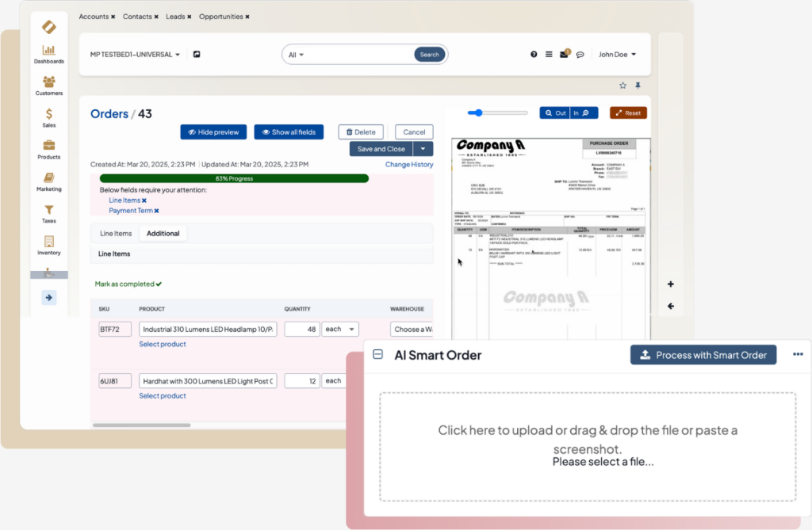This screenshot has height=530, width=812.
Task: Open the Change History link
Action: click(x=409, y=165)
